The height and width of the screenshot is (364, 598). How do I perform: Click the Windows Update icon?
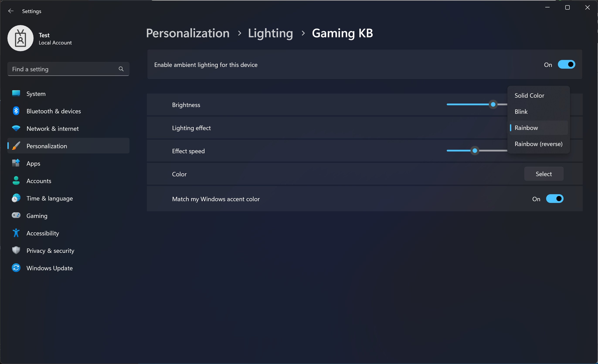point(16,268)
